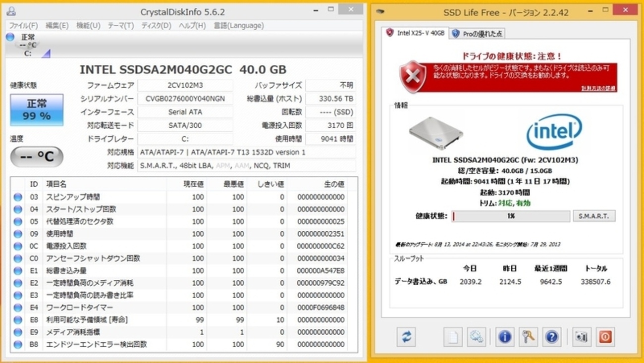644x363 pixels.
Task: Select the raw value 000000002351
Action: [x=321, y=234]
